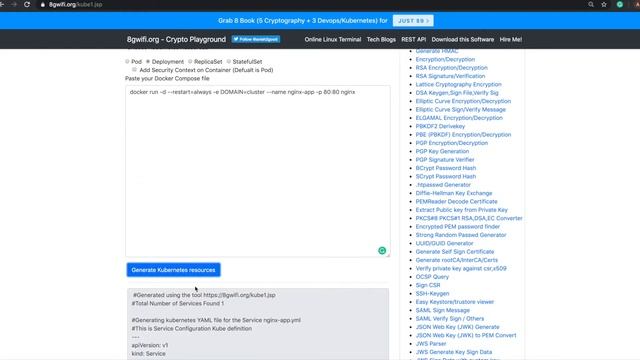Click the lock icon beside the URL
Viewport: 640px width, 360px height.
(x=42, y=4)
